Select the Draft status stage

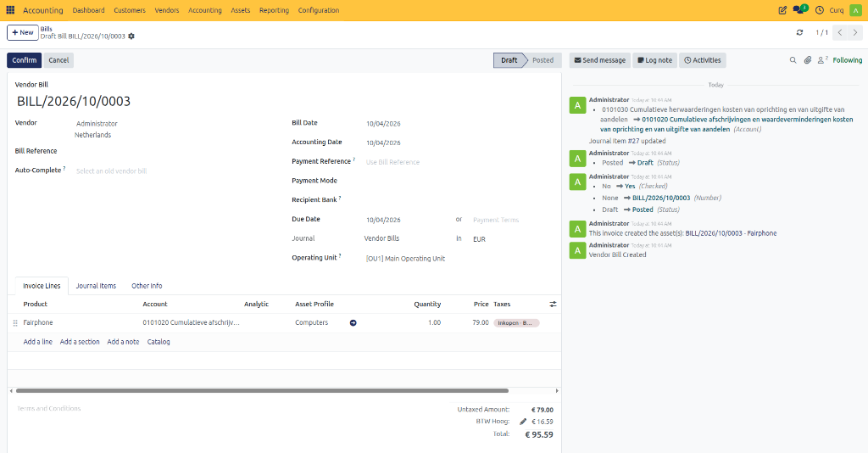[509, 60]
